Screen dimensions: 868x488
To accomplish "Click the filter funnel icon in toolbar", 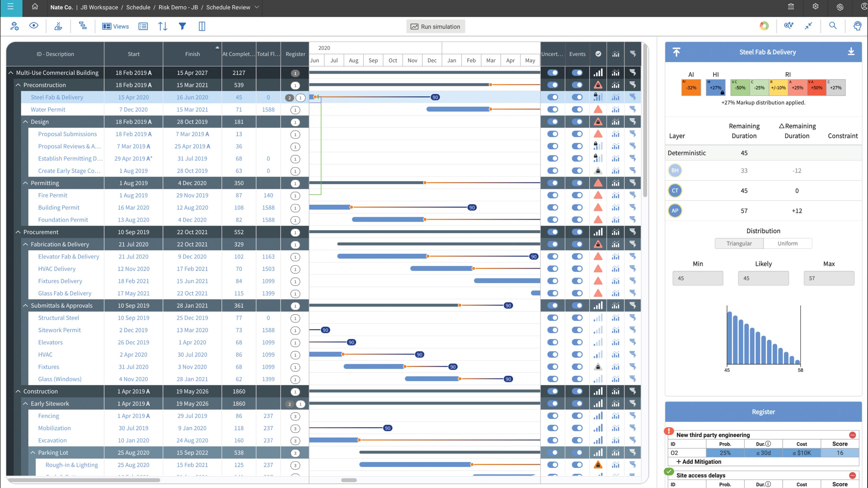I will pyautogui.click(x=182, y=26).
